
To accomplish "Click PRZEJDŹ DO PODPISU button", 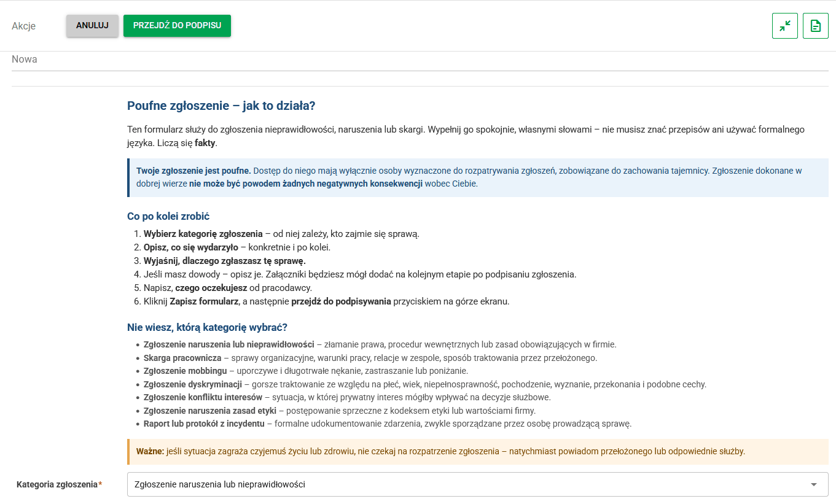I will pyautogui.click(x=177, y=26).
